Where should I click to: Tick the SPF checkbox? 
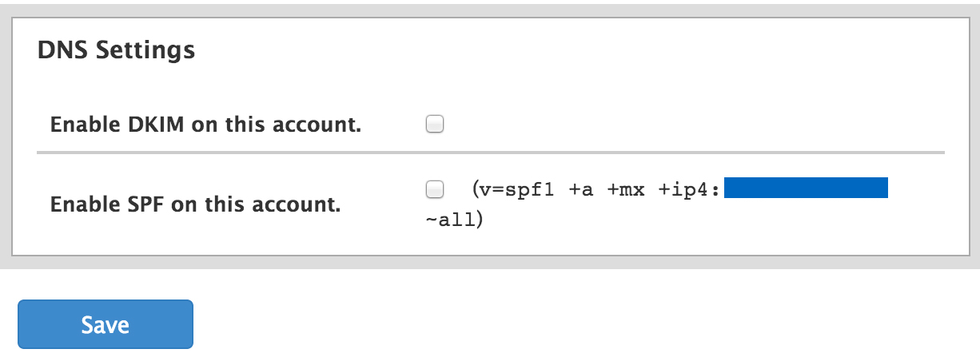coord(435,189)
